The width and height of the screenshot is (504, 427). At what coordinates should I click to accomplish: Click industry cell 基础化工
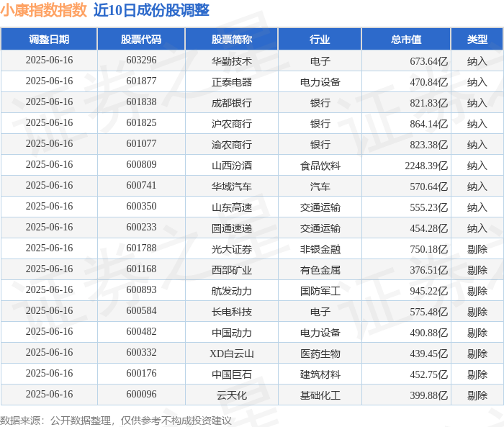point(320,395)
